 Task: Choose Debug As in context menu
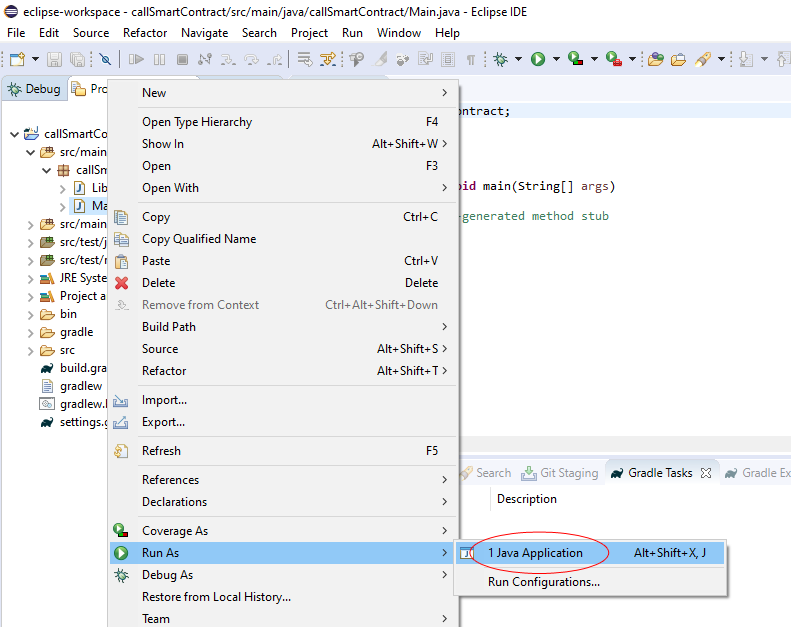[x=282, y=575]
